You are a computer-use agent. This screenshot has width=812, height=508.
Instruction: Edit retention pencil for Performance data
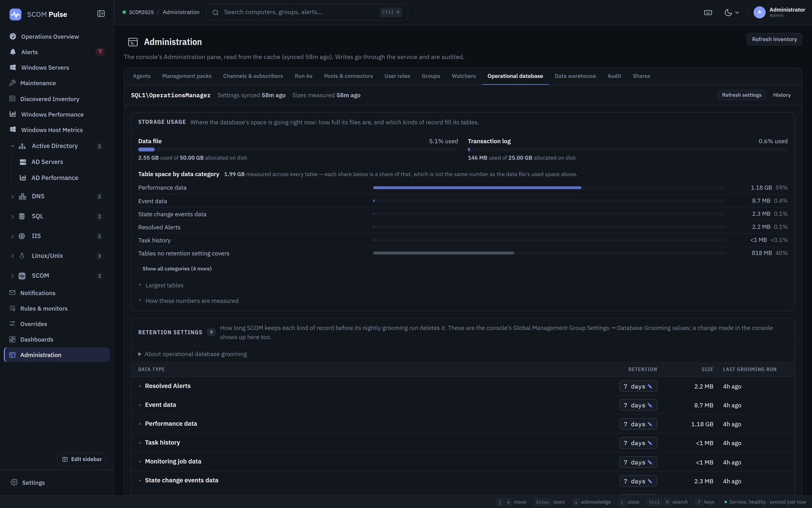(650, 424)
